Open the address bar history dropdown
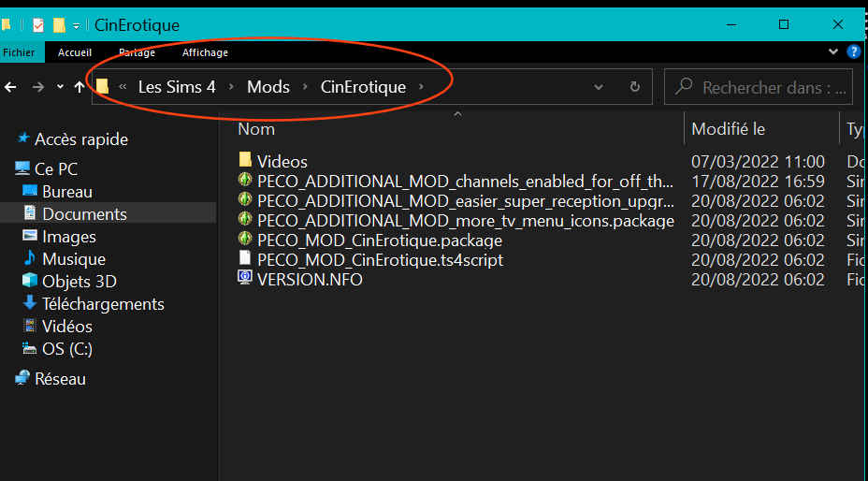Image resolution: width=868 pixels, height=481 pixels. click(599, 87)
